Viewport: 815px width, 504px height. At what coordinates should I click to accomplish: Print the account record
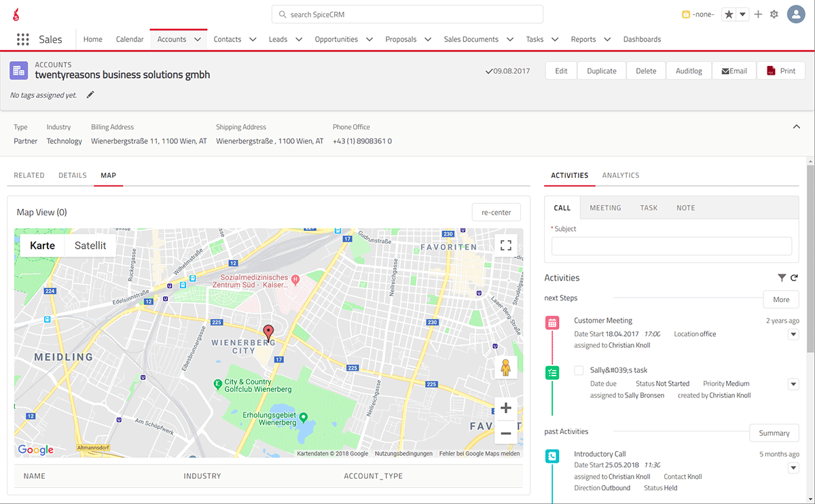(x=781, y=71)
